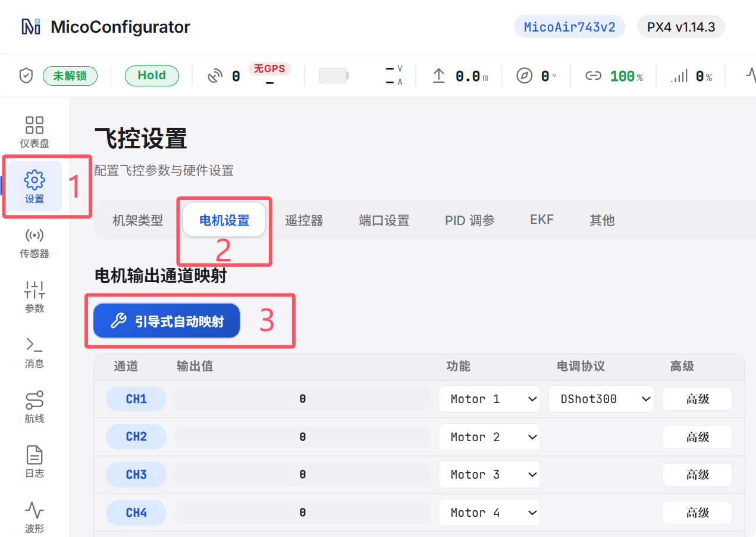Switch to the 遥控器 tab
The image size is (756, 537).
tap(304, 220)
